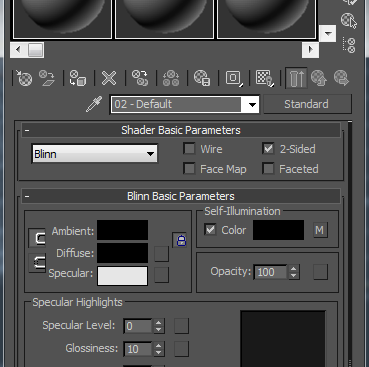Image resolution: width=369 pixels, height=367 pixels.
Task: Collapse the Shader Basic Parameters rollout
Action: point(27,130)
